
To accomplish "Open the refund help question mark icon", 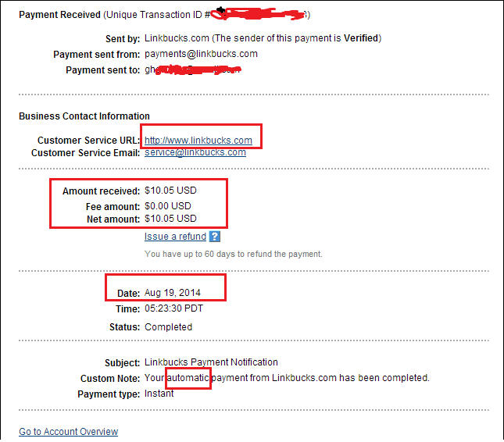I will (214, 237).
